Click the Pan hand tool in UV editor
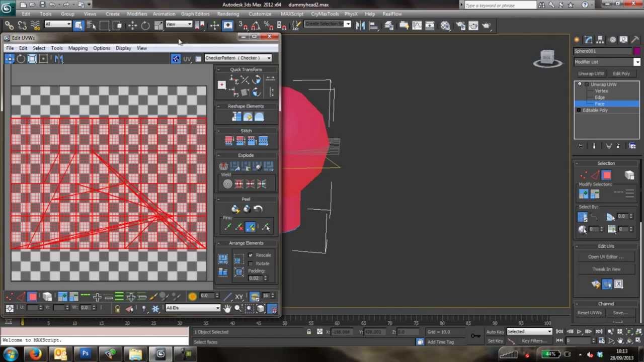 [x=227, y=309]
